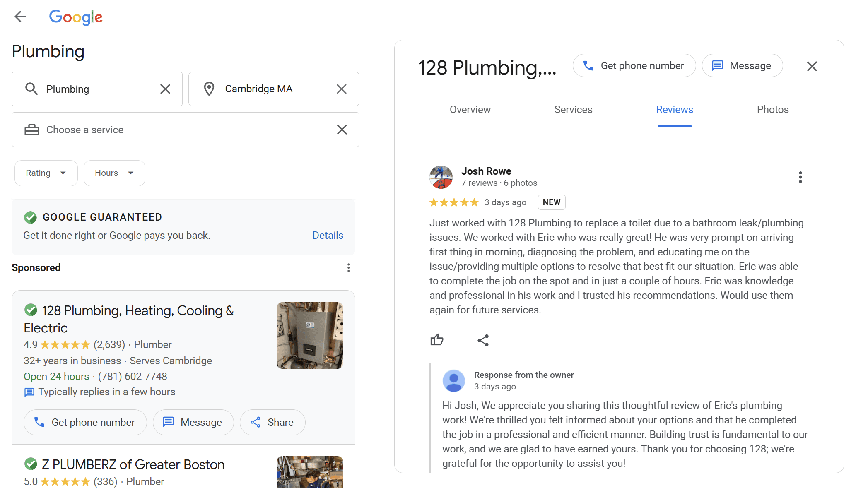Open the Photos tab
868x488 pixels.
click(x=773, y=110)
